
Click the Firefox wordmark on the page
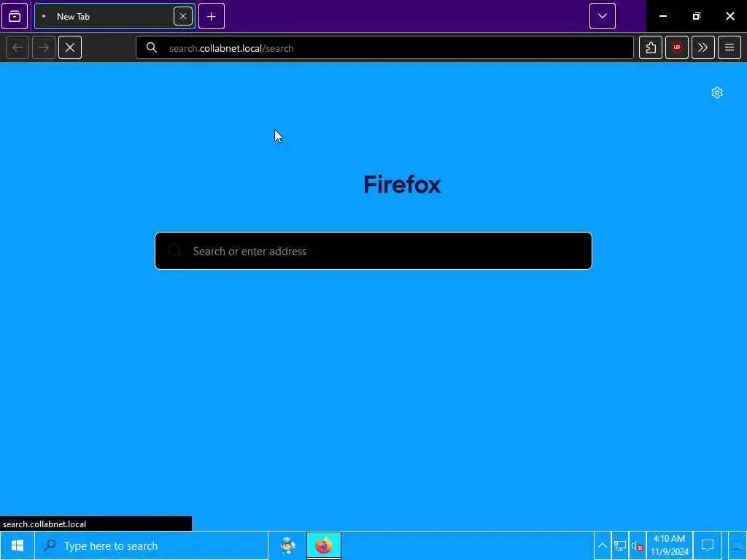pyautogui.click(x=402, y=184)
